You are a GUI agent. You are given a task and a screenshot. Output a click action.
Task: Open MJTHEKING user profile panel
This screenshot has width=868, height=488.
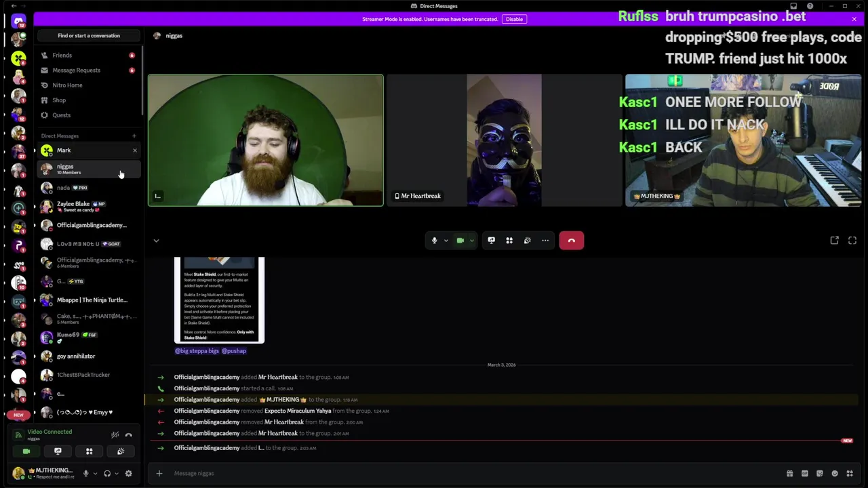pos(43,473)
